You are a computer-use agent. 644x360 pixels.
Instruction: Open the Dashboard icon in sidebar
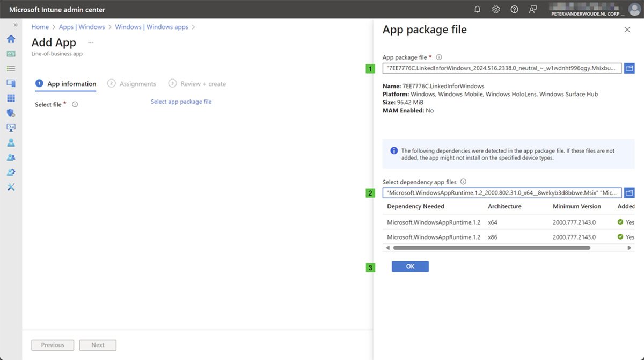[x=11, y=54]
